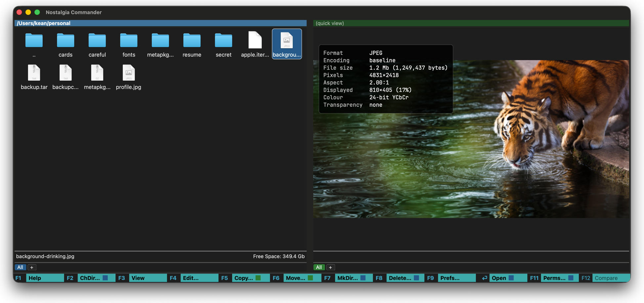Select the profile.jpg image file
Viewport: 644px width, 303px height.
coord(129,77)
